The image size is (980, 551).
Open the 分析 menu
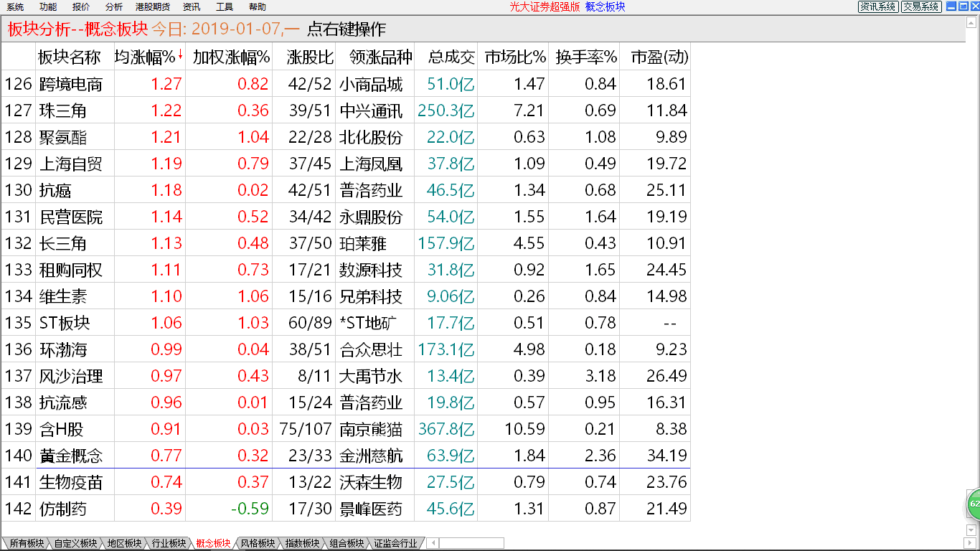pos(113,6)
